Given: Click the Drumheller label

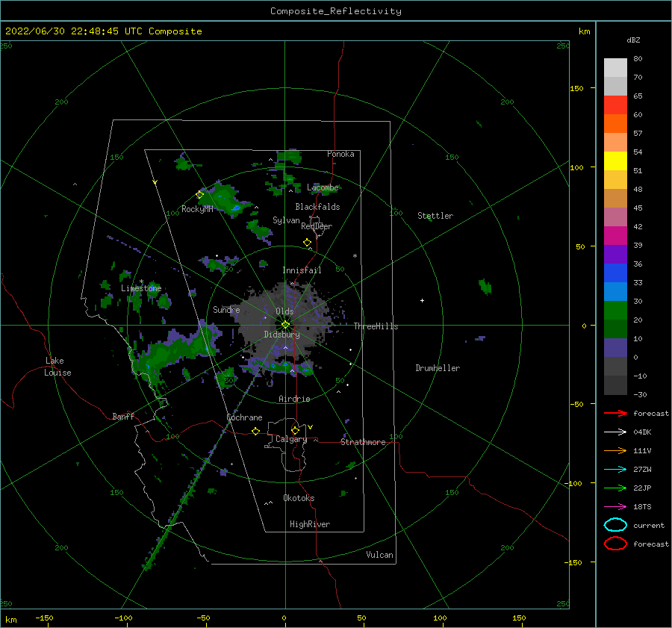Looking at the screenshot, I should click(x=438, y=368).
